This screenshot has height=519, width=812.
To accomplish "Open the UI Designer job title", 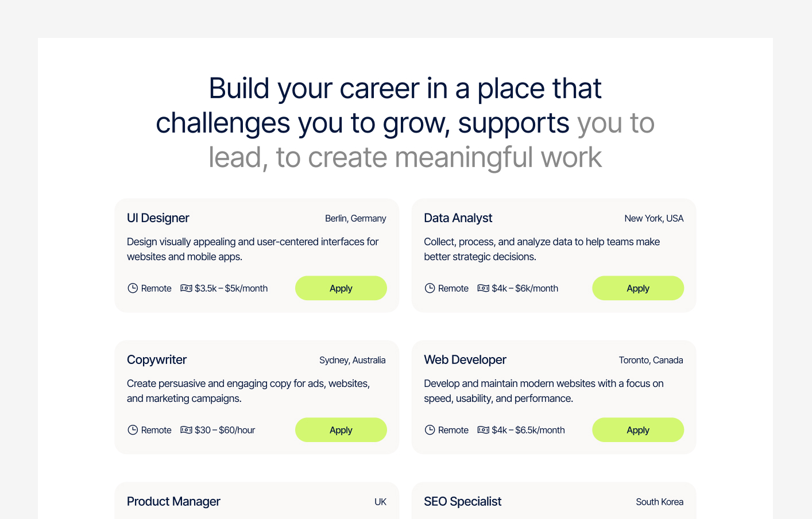I will tap(158, 218).
